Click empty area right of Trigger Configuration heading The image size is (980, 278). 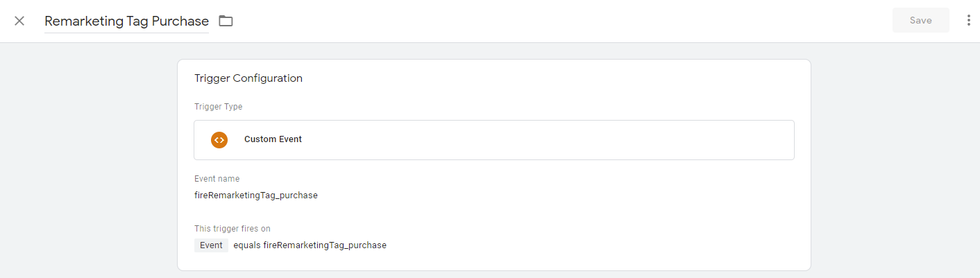pyautogui.click(x=555, y=78)
